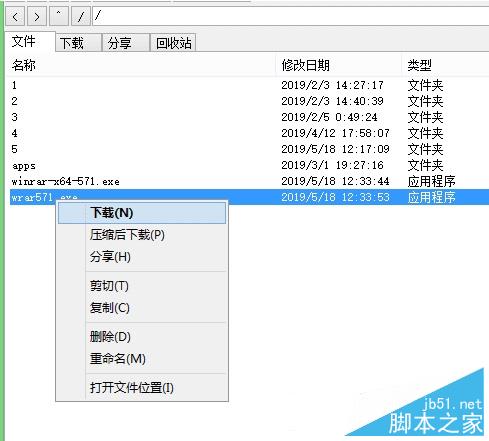Select file winrar-x64-571.exe
Screen dimensions: 489x441
[x=66, y=181]
